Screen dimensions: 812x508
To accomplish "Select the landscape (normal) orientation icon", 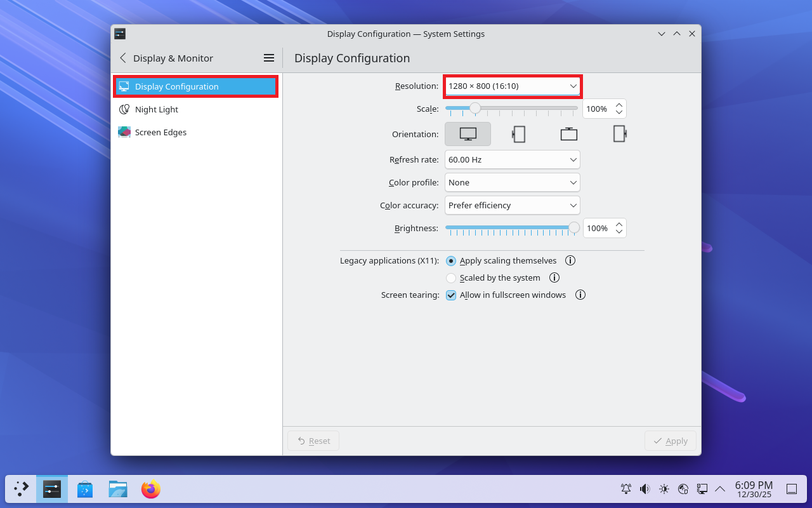I will [x=468, y=134].
